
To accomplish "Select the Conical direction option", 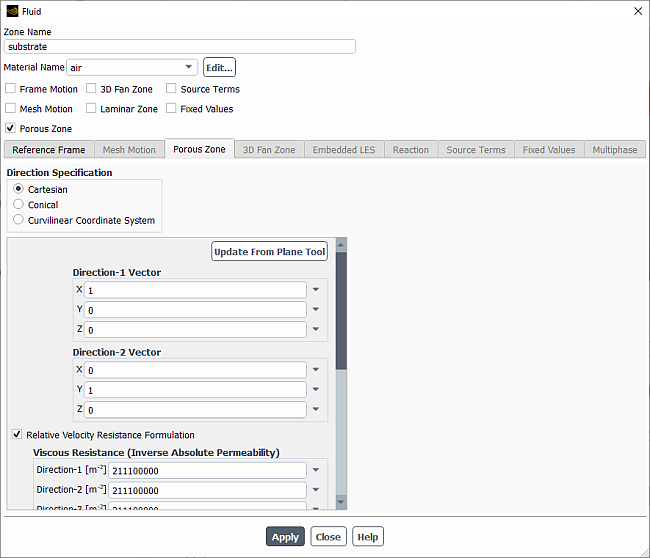I will [x=18, y=204].
